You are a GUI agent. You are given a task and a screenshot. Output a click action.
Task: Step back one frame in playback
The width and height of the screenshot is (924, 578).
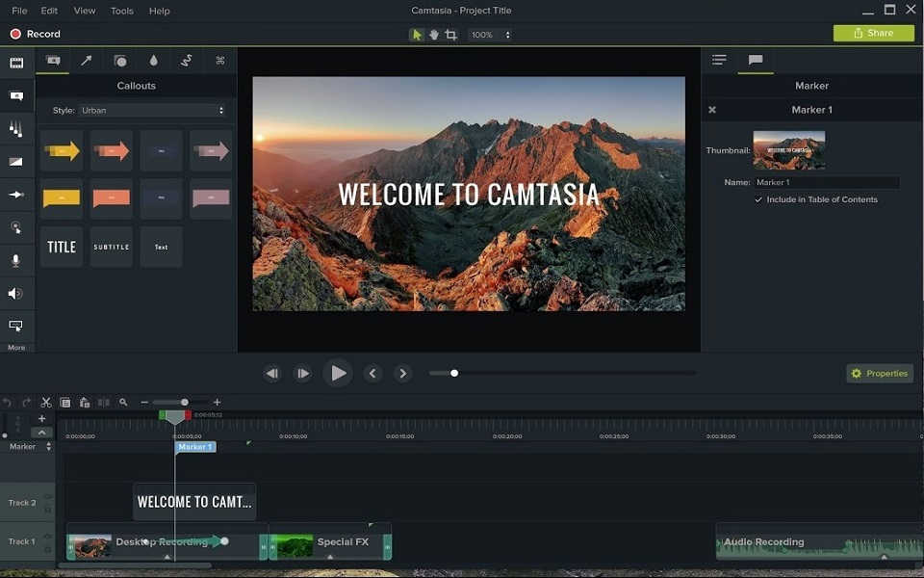pos(271,374)
